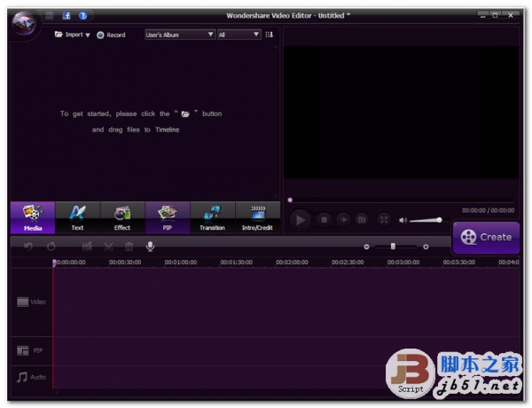The image size is (532, 408).
Task: Stop the preview playback
Action: point(324,220)
